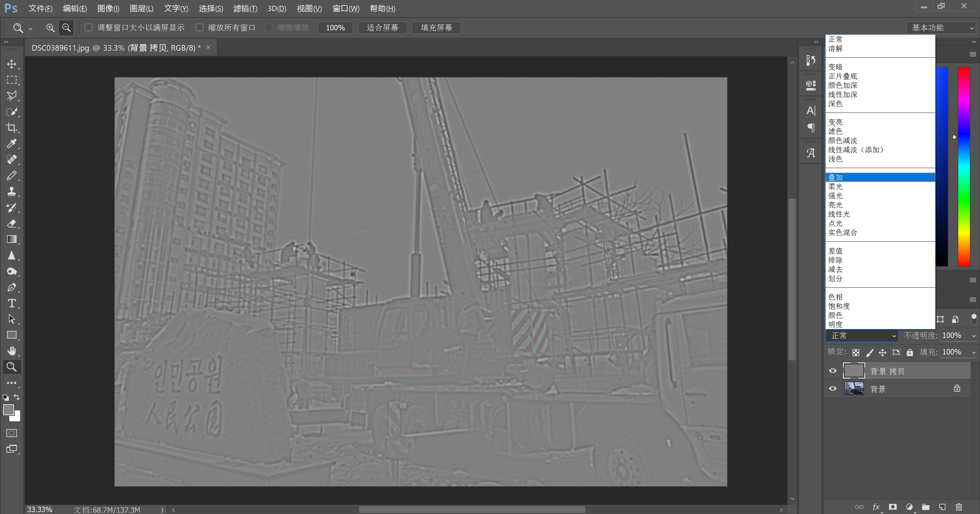The image size is (980, 514).
Task: Open the fill 100% dropdown arrow
Action: 974,353
